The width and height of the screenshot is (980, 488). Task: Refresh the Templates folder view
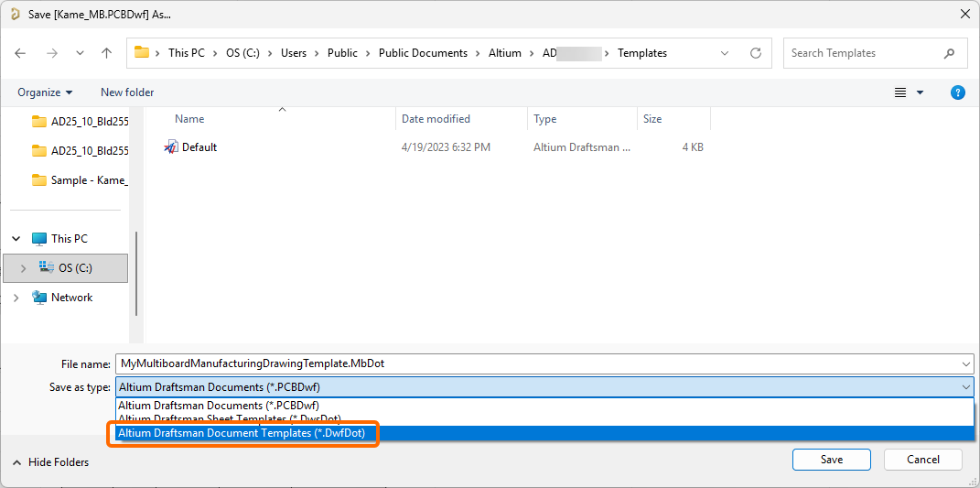[755, 53]
